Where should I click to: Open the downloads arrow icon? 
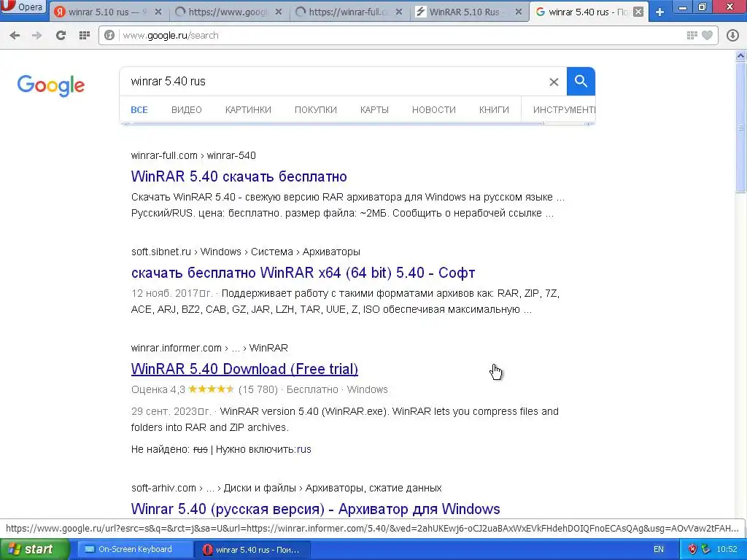[x=732, y=35]
